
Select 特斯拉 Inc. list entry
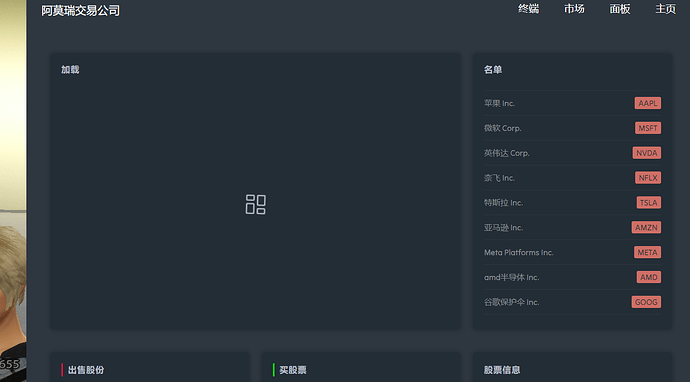click(x=503, y=202)
